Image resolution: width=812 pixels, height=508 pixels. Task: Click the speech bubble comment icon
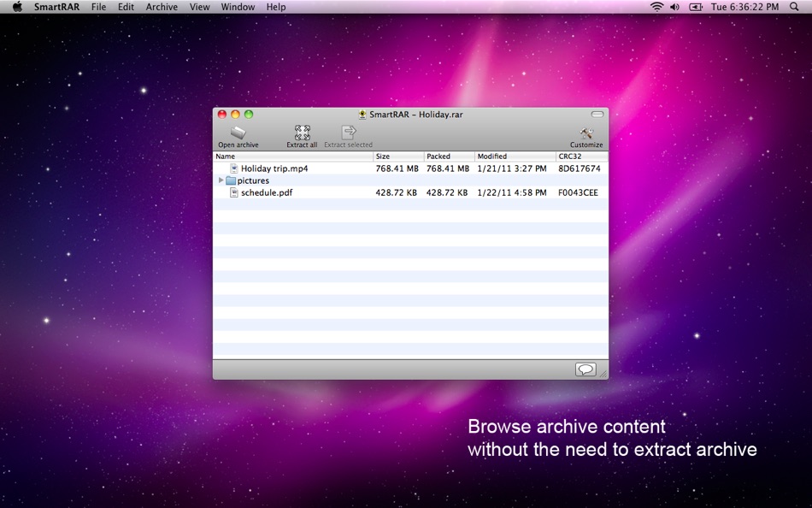[585, 369]
